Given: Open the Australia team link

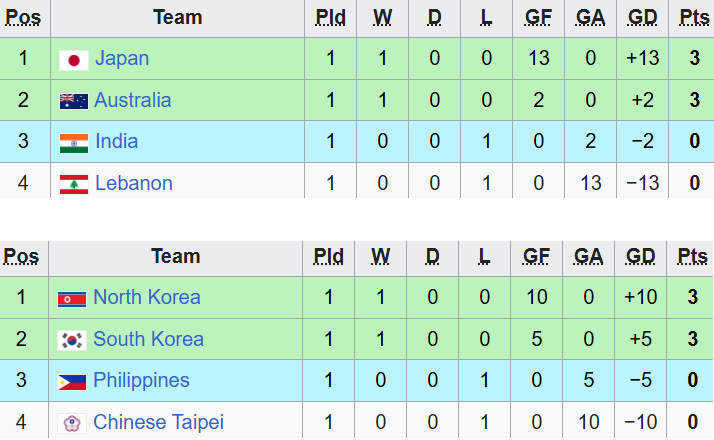Looking at the screenshot, I should click(133, 100).
